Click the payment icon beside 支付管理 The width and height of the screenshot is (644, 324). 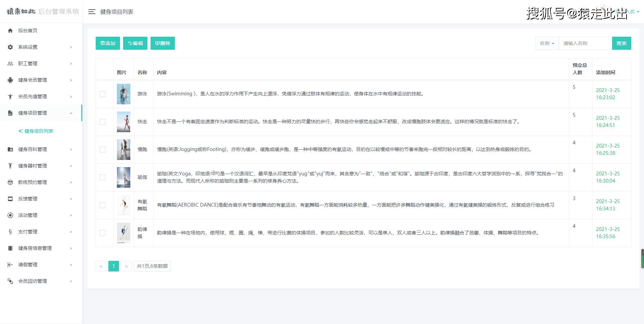point(10,232)
